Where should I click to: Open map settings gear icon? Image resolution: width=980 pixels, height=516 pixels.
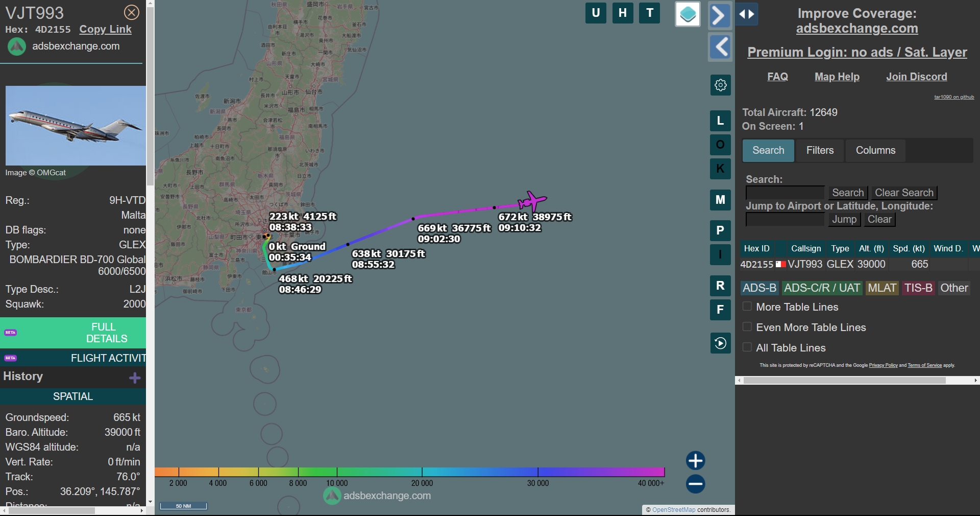[x=720, y=85]
